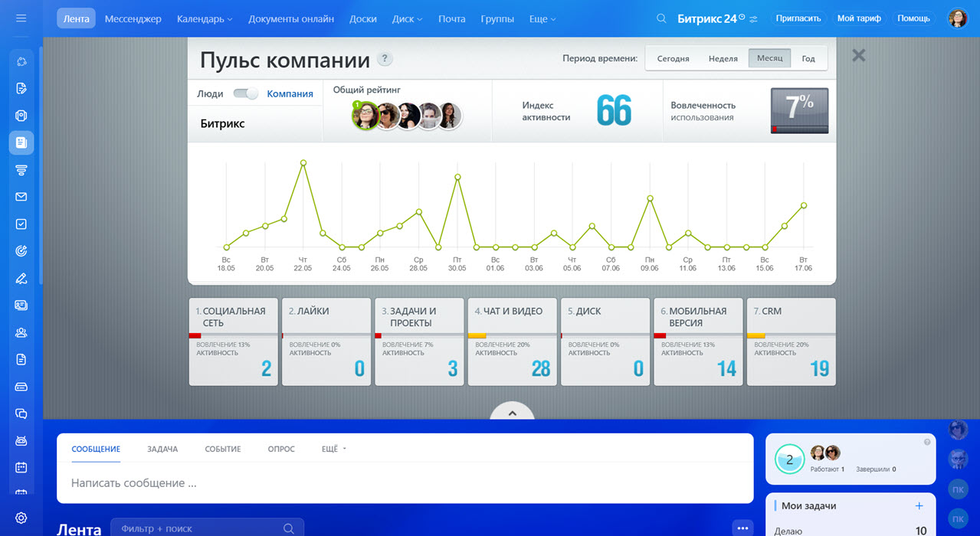This screenshot has height=536, width=980.
Task: Add a task with the plus icon
Action: point(919,505)
